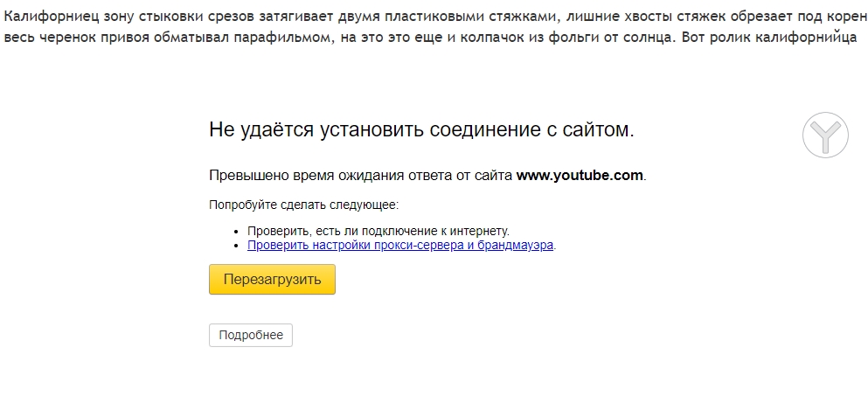Viewport: 868px width, 417px height.
Task: Click the yellow Перезагрузить button
Action: point(272,279)
